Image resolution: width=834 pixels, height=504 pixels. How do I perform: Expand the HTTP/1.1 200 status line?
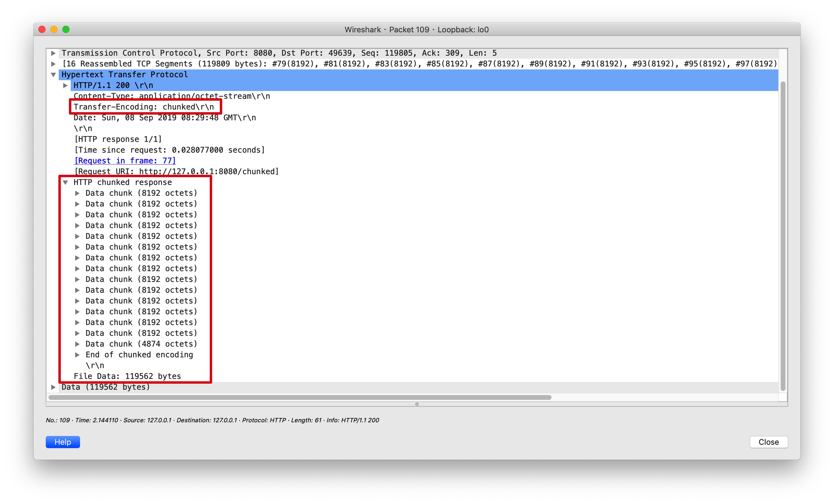point(65,85)
